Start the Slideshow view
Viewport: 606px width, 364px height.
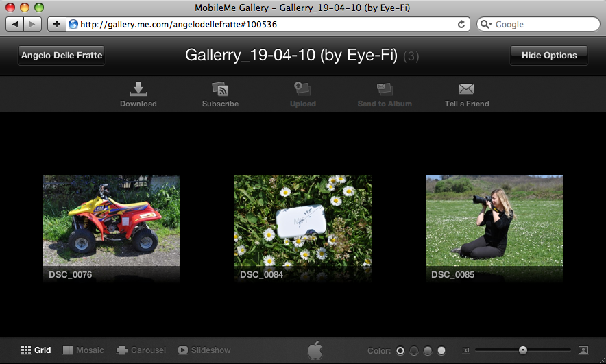(x=204, y=350)
